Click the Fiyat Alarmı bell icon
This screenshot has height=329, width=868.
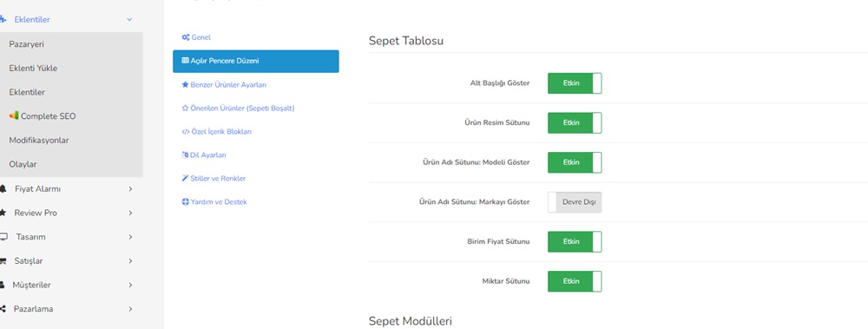(x=3, y=189)
